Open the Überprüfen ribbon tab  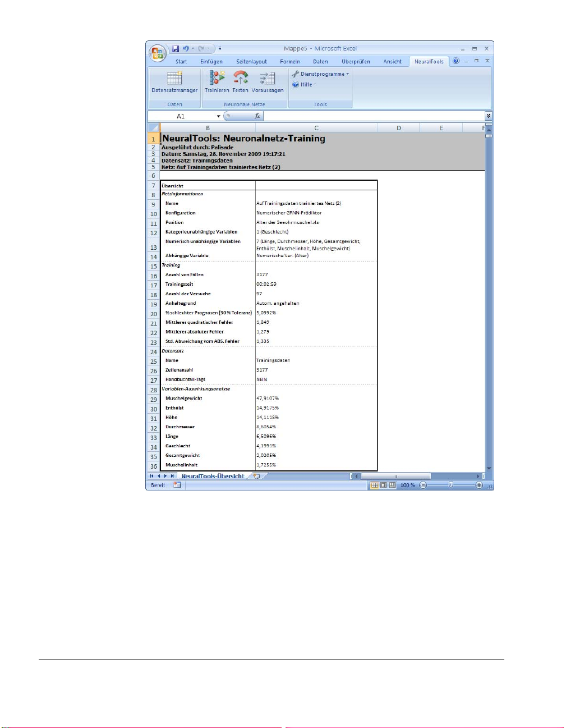[x=356, y=62]
